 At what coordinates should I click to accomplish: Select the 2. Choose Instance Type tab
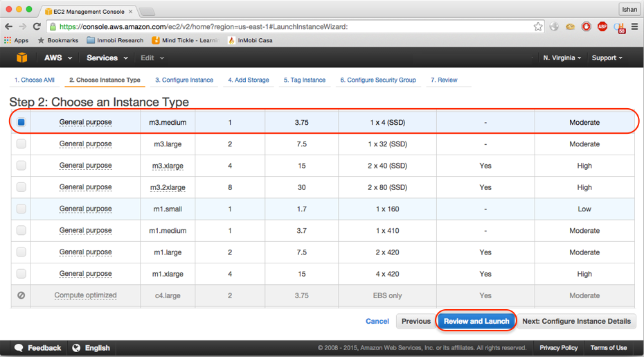click(105, 80)
